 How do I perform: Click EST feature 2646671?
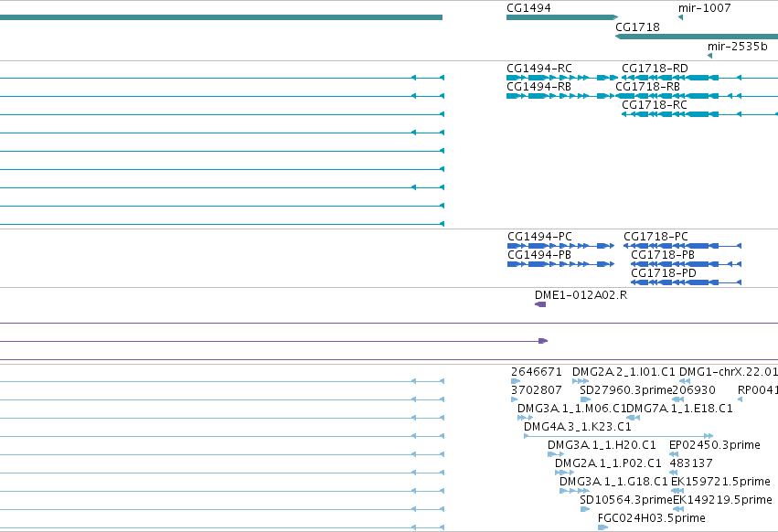[516, 381]
